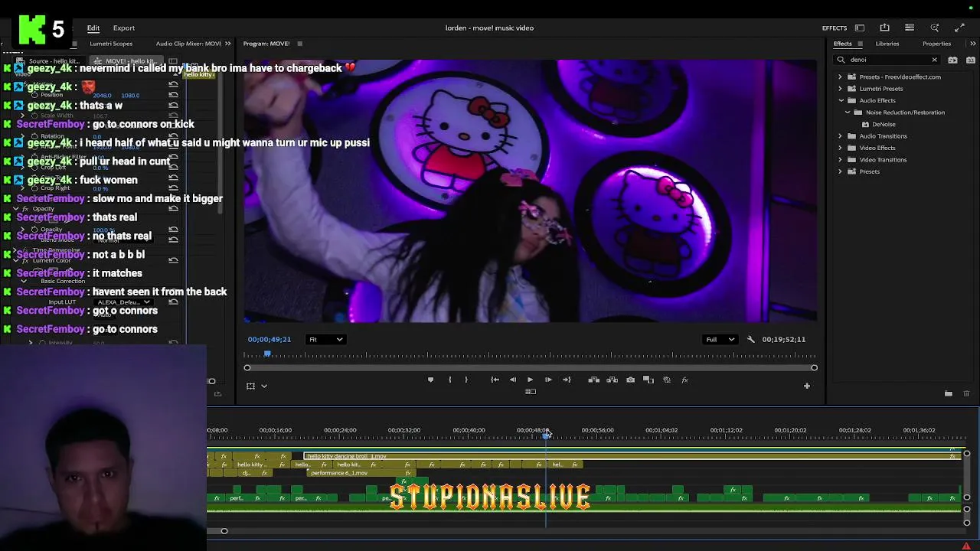Image resolution: width=980 pixels, height=551 pixels.
Task: Open the Audio Clip Mixer tab
Action: [188, 44]
